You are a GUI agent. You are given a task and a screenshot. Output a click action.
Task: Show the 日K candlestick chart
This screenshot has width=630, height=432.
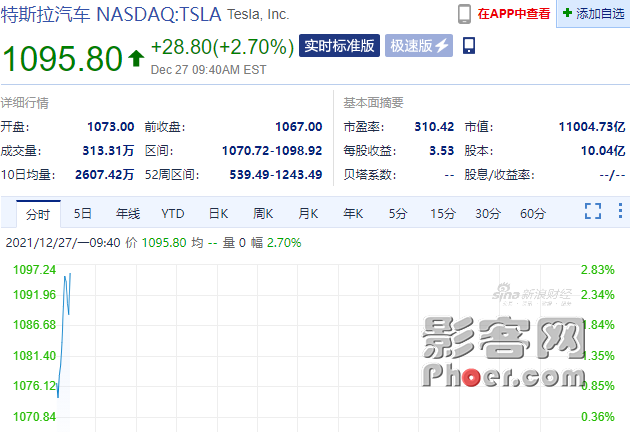click(219, 213)
